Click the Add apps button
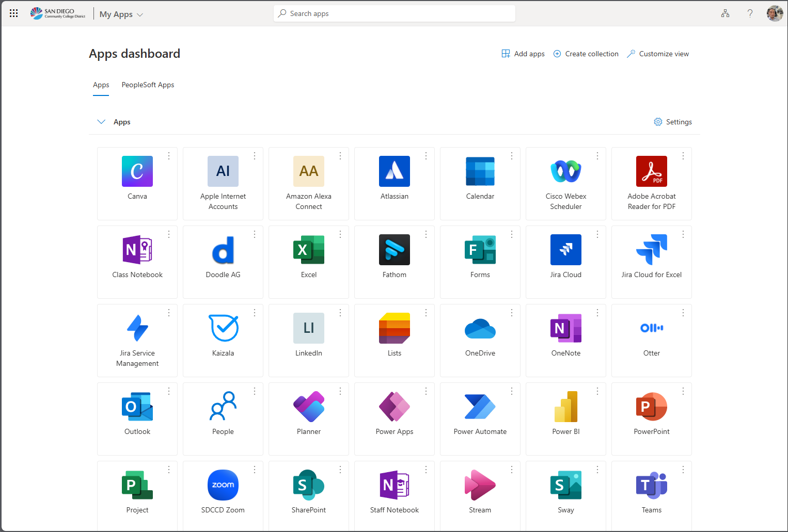 [x=523, y=54]
